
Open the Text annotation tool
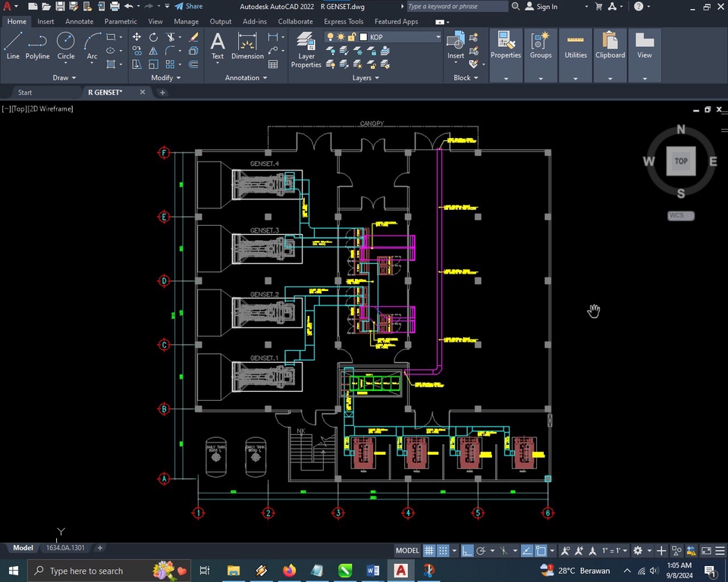[x=218, y=46]
